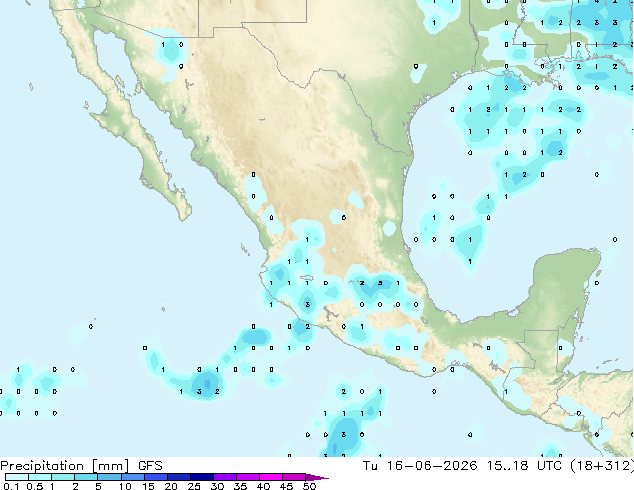The height and width of the screenshot is (490, 634).
Task: Click the 10–15 mm legend swatch
Action: tap(132, 477)
